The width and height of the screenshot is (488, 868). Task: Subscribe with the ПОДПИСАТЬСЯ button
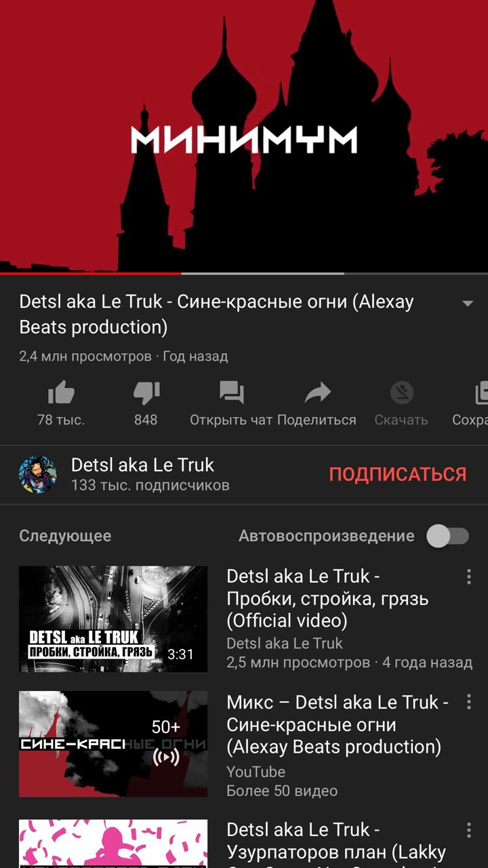(x=398, y=474)
